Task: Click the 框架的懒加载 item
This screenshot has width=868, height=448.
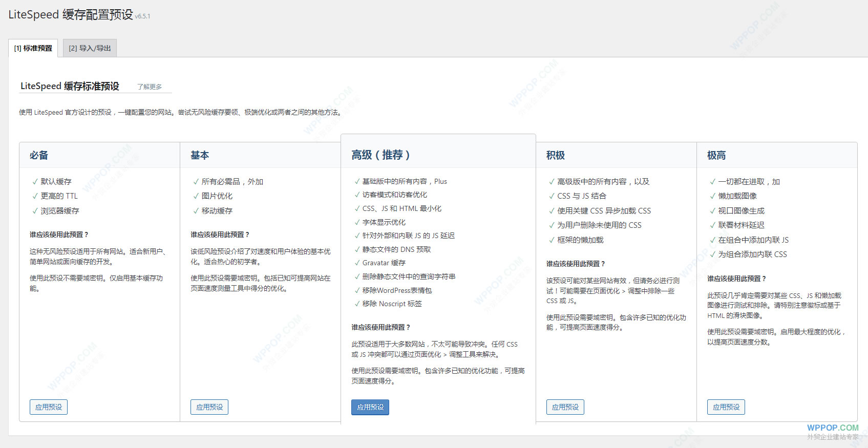Action: pos(580,240)
